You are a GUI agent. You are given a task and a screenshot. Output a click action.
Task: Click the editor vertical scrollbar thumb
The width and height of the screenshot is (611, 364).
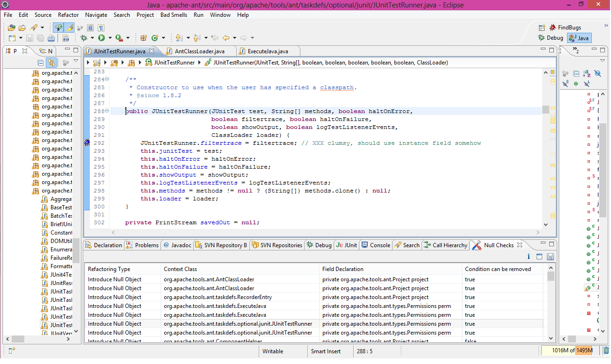546,109
